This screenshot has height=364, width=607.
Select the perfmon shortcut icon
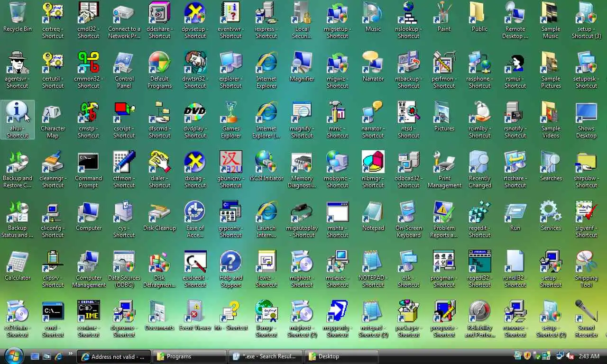(x=444, y=70)
